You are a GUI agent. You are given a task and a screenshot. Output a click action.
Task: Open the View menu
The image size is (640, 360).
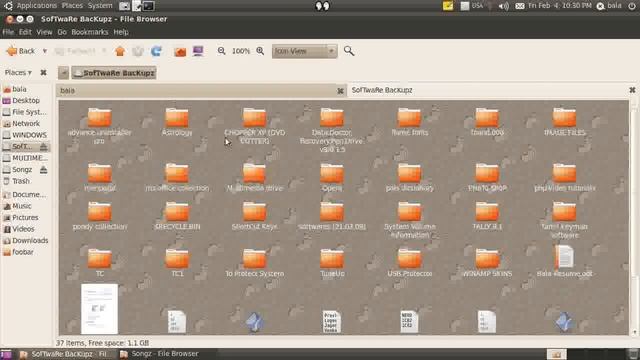click(x=44, y=32)
